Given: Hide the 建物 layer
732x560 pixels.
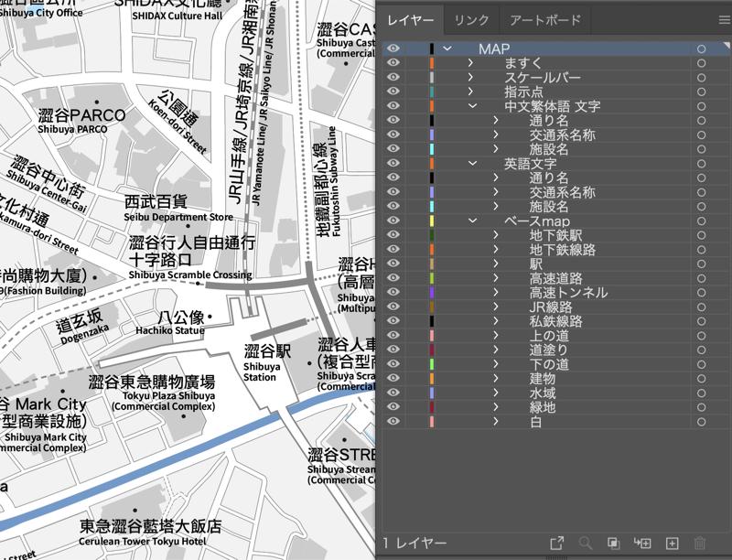Looking at the screenshot, I should (x=393, y=379).
